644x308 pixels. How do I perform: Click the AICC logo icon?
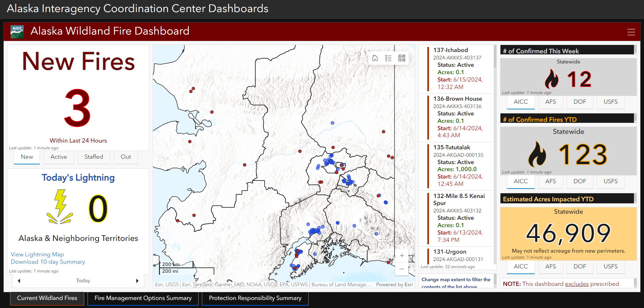[x=17, y=32]
